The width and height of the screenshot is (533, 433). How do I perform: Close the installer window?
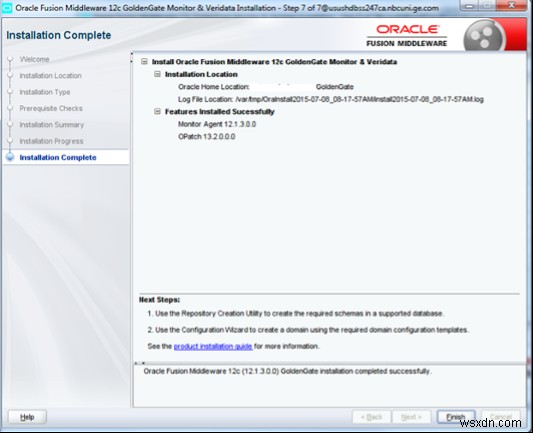coord(512,5)
